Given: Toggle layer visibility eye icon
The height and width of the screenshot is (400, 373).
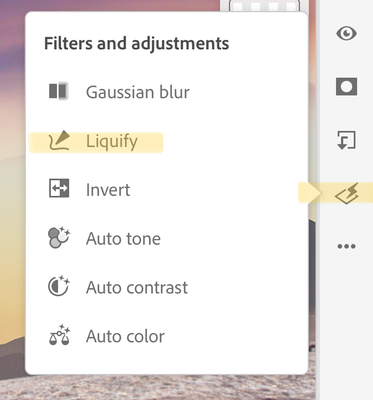Looking at the screenshot, I should 346,34.
